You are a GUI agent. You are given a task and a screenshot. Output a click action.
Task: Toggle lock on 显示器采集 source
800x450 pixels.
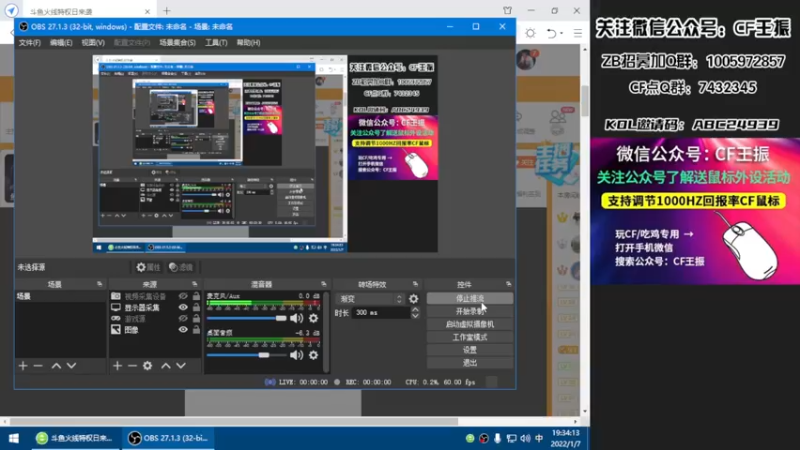[x=196, y=307]
